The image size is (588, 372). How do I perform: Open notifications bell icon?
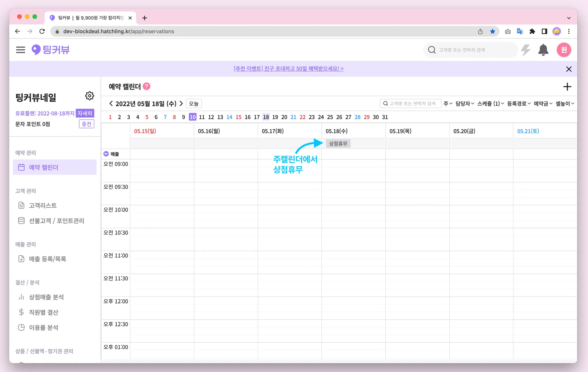(543, 50)
